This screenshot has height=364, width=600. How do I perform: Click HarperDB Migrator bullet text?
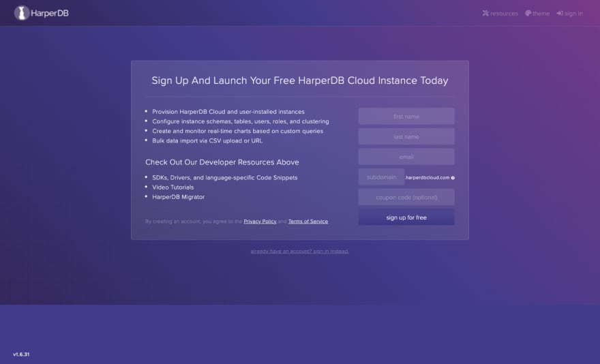(179, 197)
